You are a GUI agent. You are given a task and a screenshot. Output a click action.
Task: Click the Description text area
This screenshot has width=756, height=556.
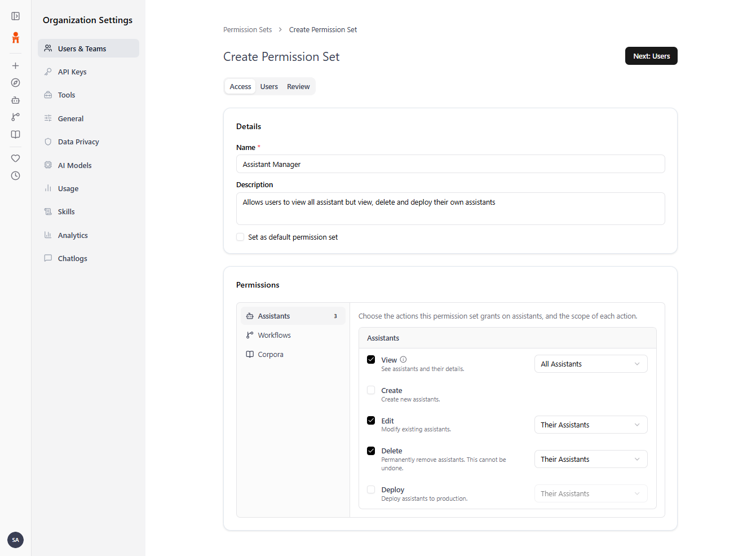pyautogui.click(x=450, y=209)
